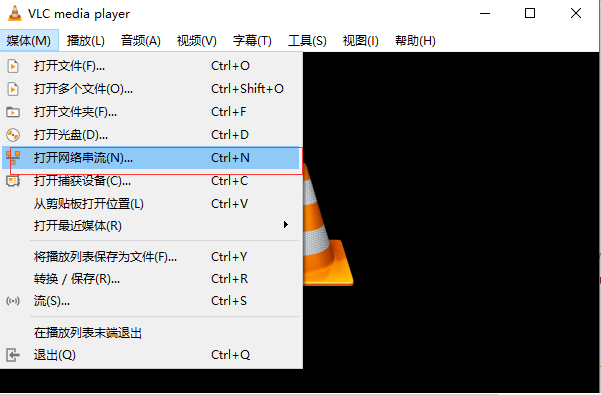Select 转换 / 保存(R)... entry
601x395 pixels.
pyautogui.click(x=151, y=279)
